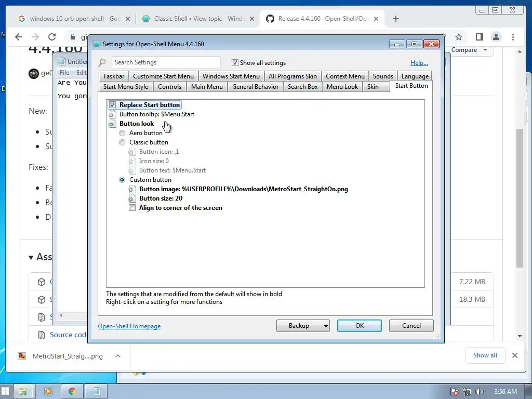This screenshot has height=399, width=532.
Task: Go to the General Behavior tab
Action: [x=255, y=87]
